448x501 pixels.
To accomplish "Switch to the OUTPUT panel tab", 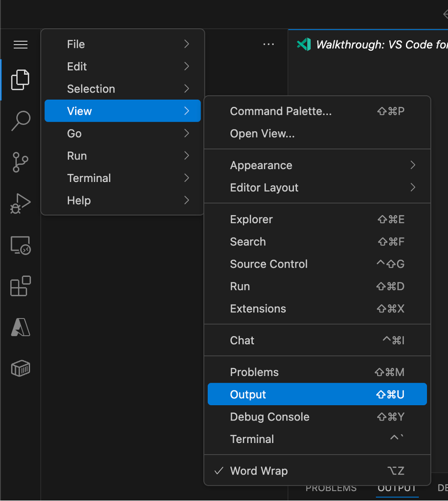I will coord(397,488).
